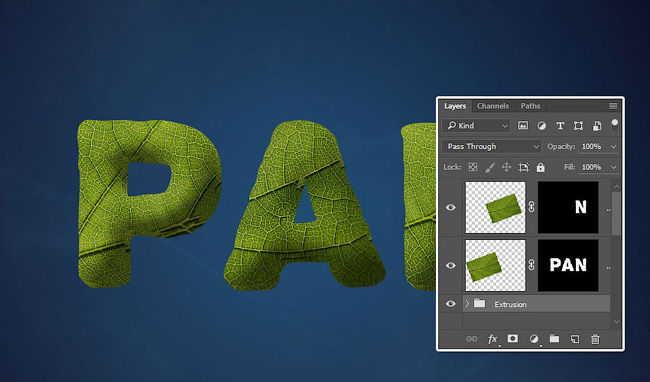
Task: Switch to the Paths tab
Action: [x=530, y=106]
